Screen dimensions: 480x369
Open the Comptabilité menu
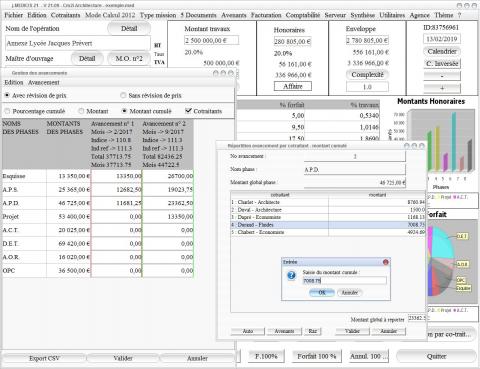click(303, 15)
